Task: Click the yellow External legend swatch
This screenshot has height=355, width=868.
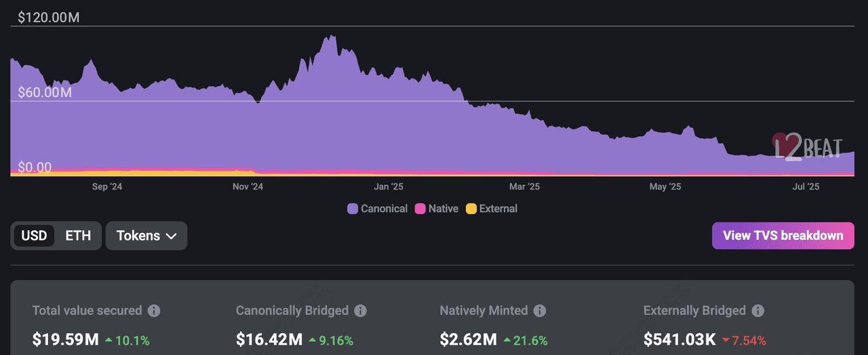Action: [471, 209]
